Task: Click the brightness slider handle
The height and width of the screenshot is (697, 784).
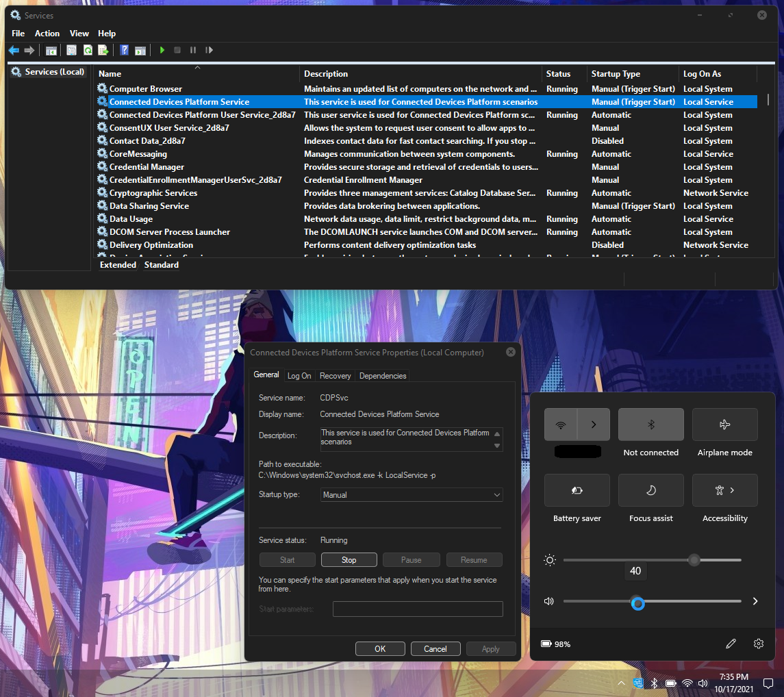Action: pyautogui.click(x=694, y=560)
